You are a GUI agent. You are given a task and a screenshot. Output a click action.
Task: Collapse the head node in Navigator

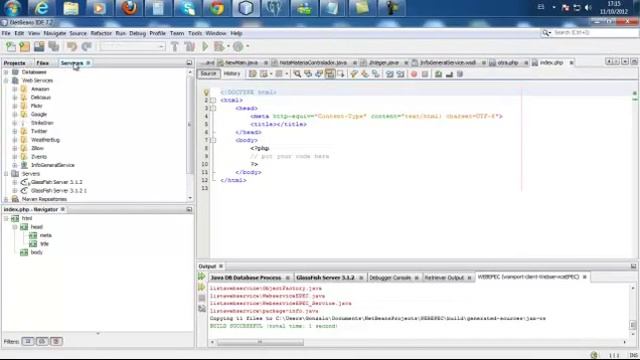[x=15, y=227]
